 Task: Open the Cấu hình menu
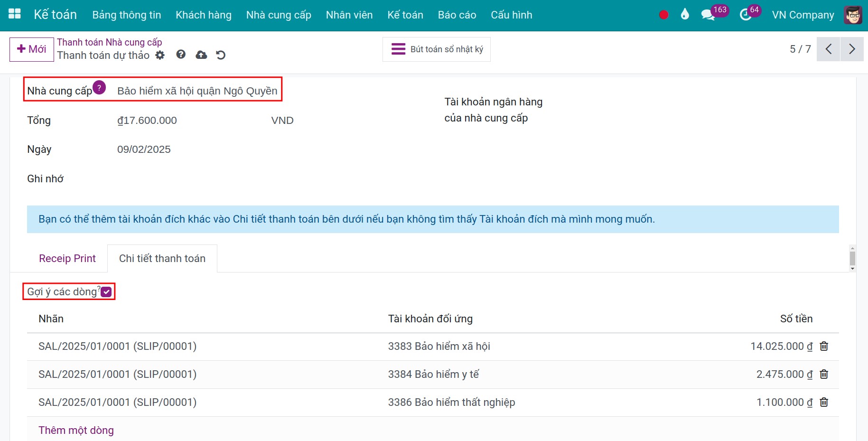512,15
